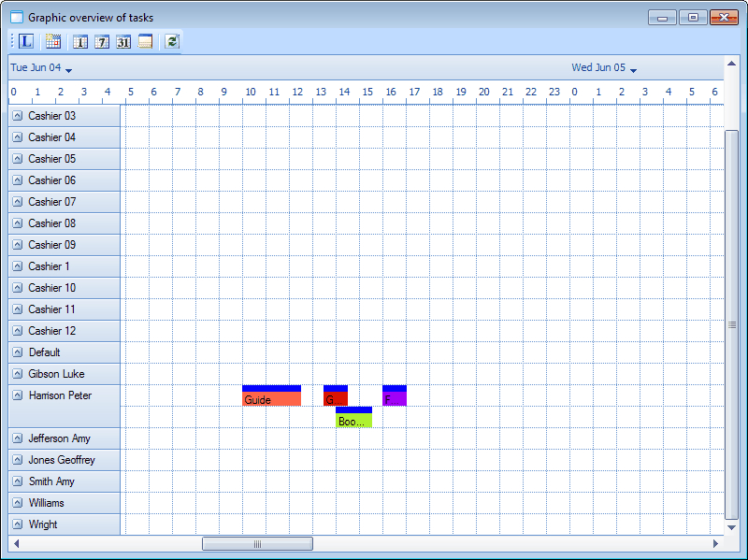Switch to day view with the 1 calendar icon

(80, 41)
